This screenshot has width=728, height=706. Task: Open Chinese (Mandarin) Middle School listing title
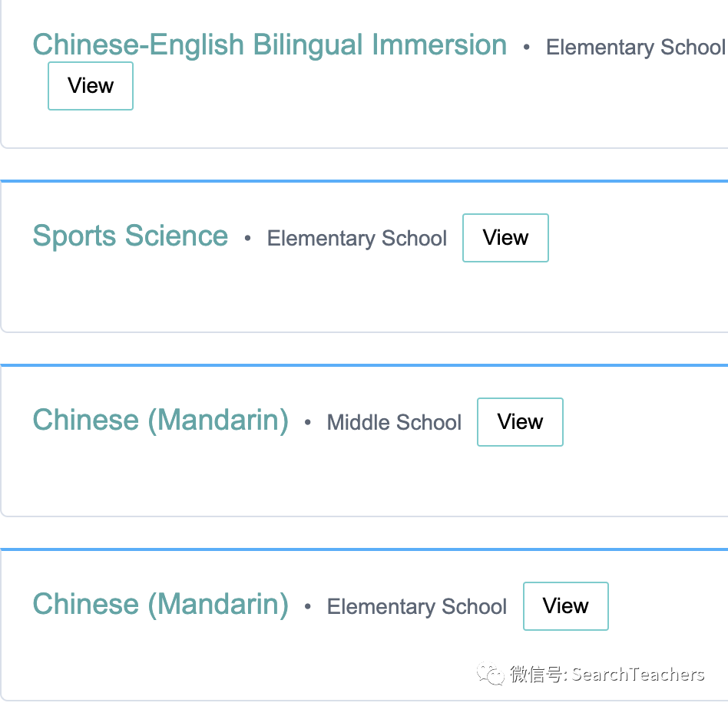point(160,421)
